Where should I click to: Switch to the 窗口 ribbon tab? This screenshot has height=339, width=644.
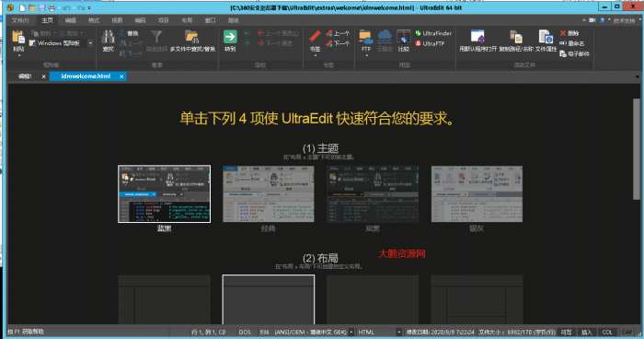pyautogui.click(x=211, y=20)
